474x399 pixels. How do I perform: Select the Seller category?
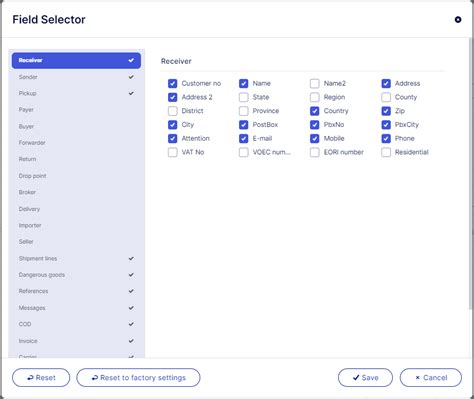click(x=76, y=242)
